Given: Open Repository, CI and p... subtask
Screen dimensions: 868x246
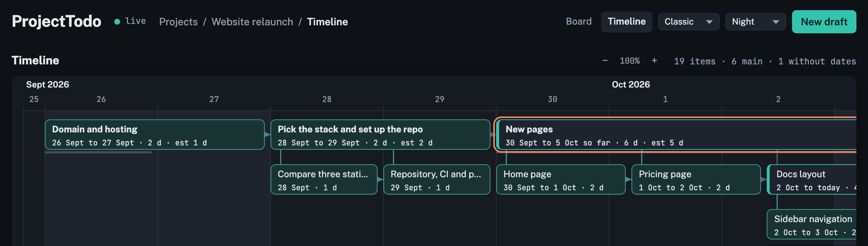Looking at the screenshot, I should click(x=437, y=179).
